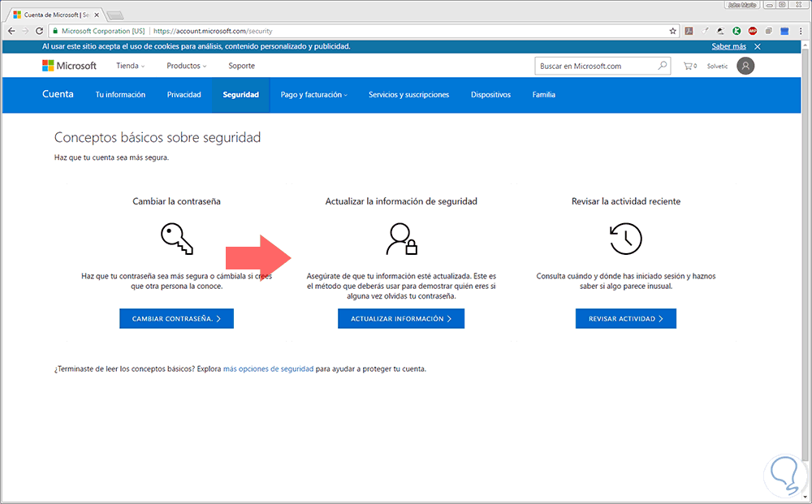Close the Cuenta de Microsoft browser tab
Screen dimensions: 812x504
click(x=97, y=15)
